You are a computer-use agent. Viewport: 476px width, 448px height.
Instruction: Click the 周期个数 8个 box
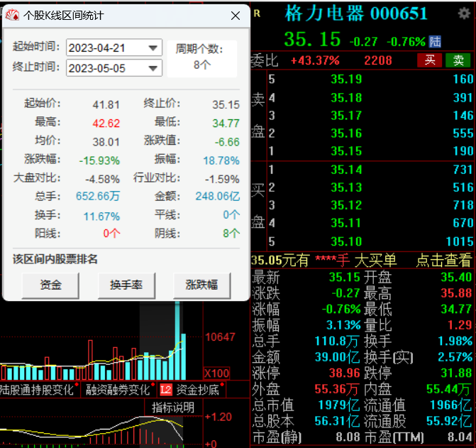click(202, 58)
